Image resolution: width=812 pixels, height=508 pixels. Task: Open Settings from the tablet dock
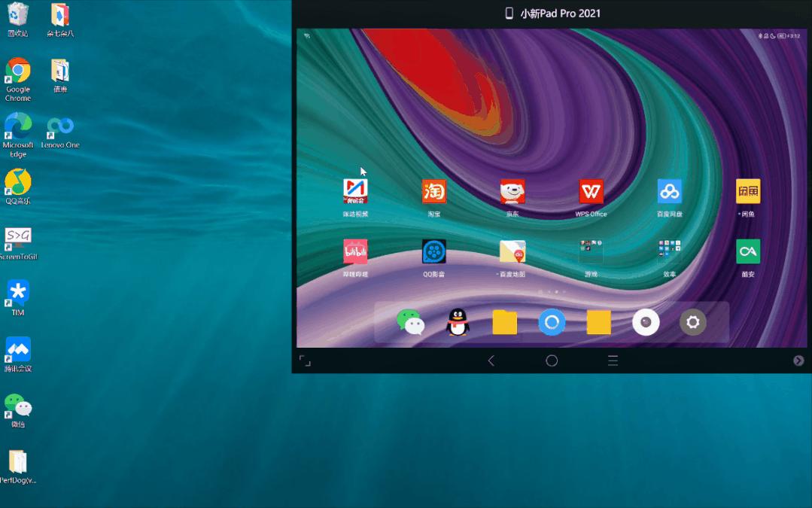point(692,323)
